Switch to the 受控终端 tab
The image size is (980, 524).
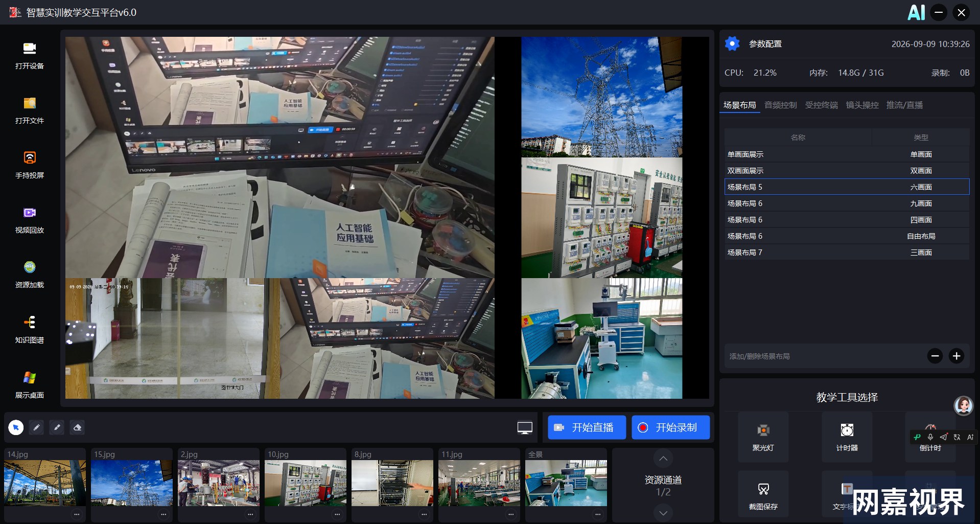tap(821, 105)
